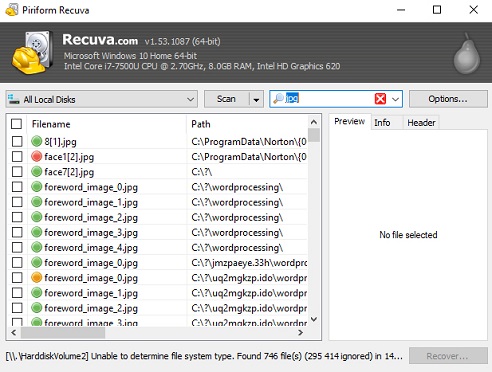The image size is (492, 372).
Task: Switch to the Header tab
Action: (x=421, y=123)
